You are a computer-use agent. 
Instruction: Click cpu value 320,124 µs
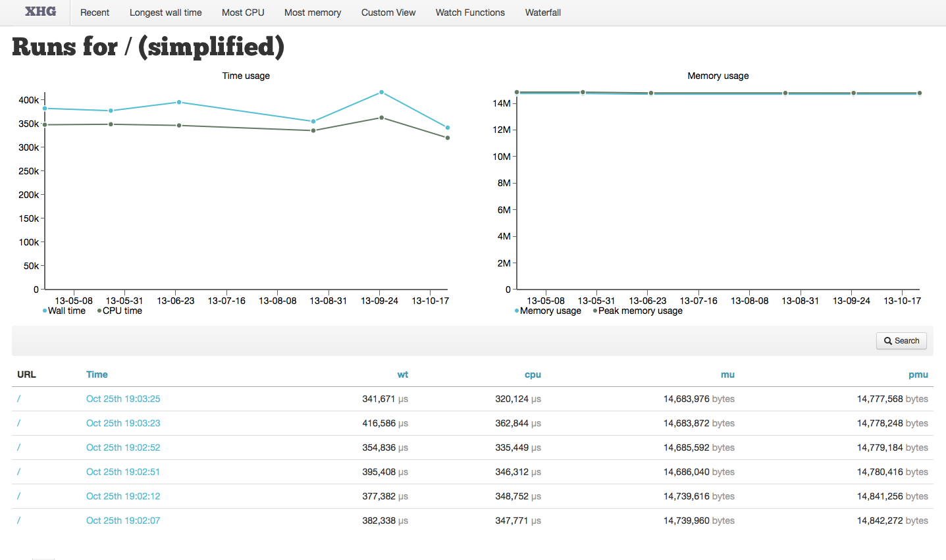518,399
